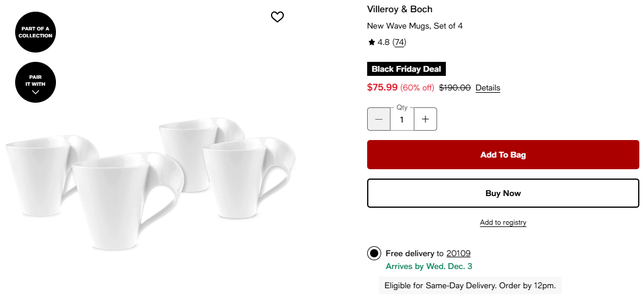Save the mugs to favorites with the heart icon

(277, 17)
